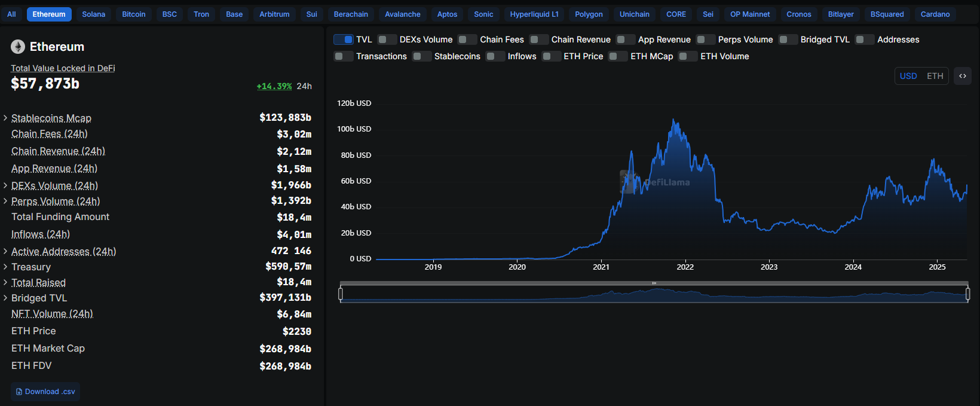Turn on the App Revenue toggle
This screenshot has height=406, width=980.
point(626,39)
